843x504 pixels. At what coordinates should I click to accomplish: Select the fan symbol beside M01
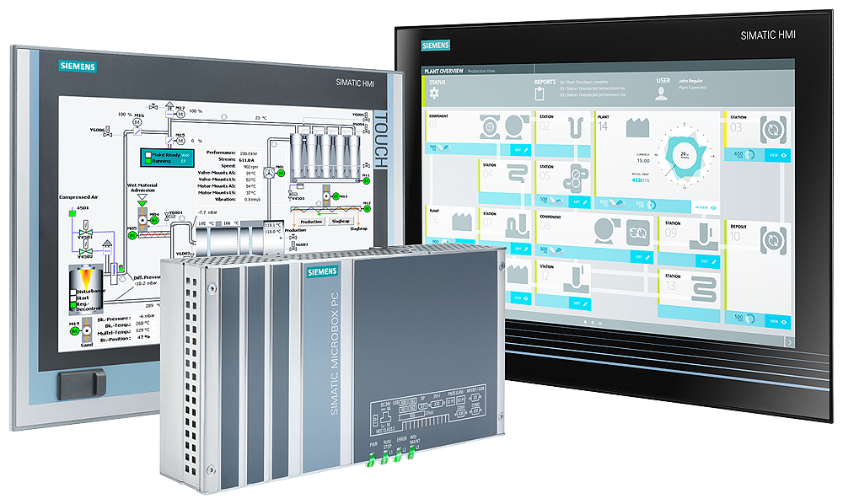[269, 173]
